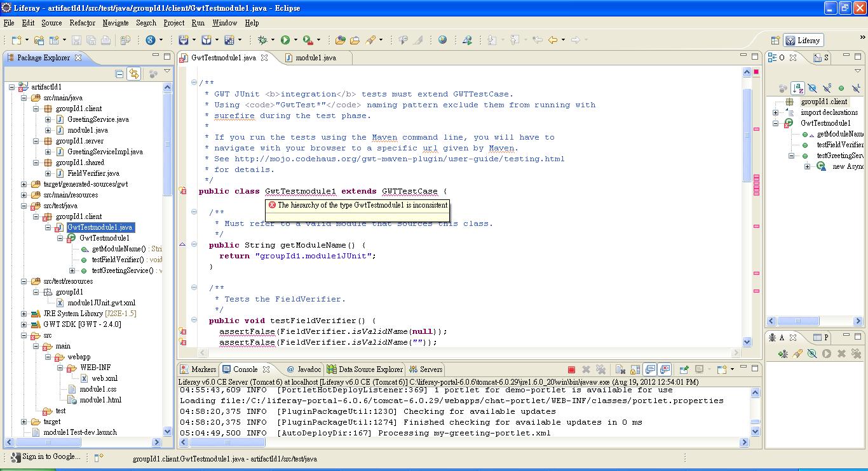Click the Open Perspective icon
This screenshot has width=868, height=471.
tap(775, 40)
